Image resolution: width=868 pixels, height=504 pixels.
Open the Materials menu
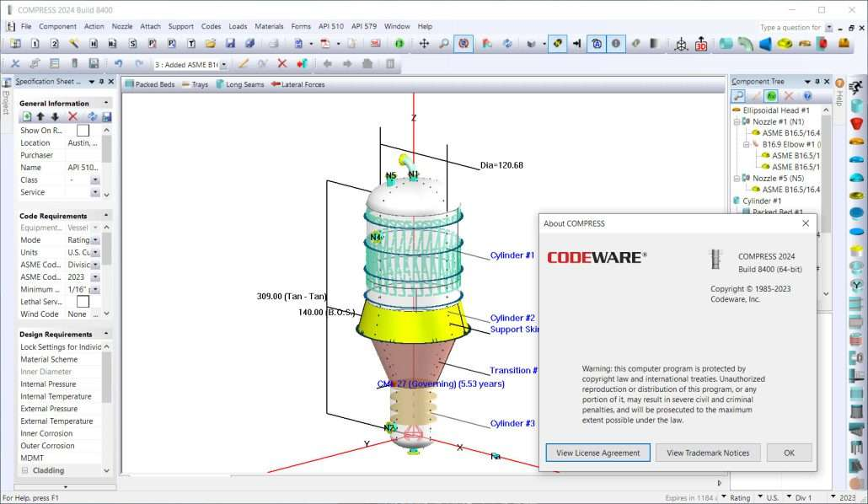[269, 26]
